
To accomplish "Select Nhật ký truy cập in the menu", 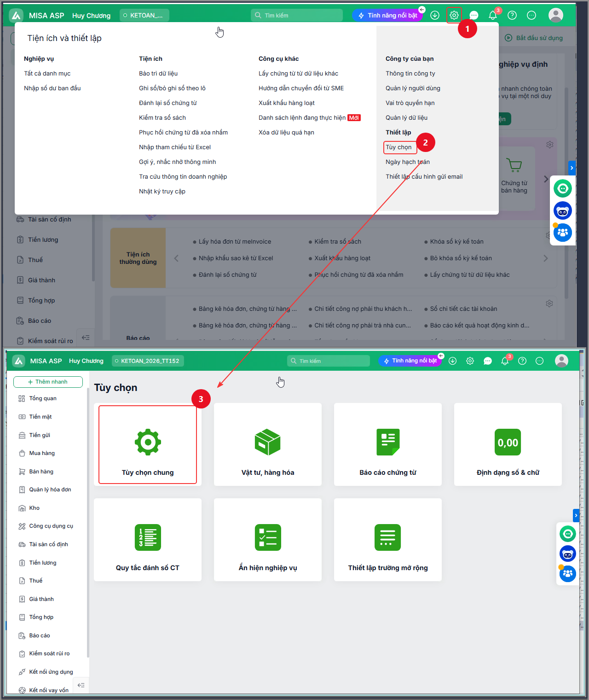I will tap(162, 192).
